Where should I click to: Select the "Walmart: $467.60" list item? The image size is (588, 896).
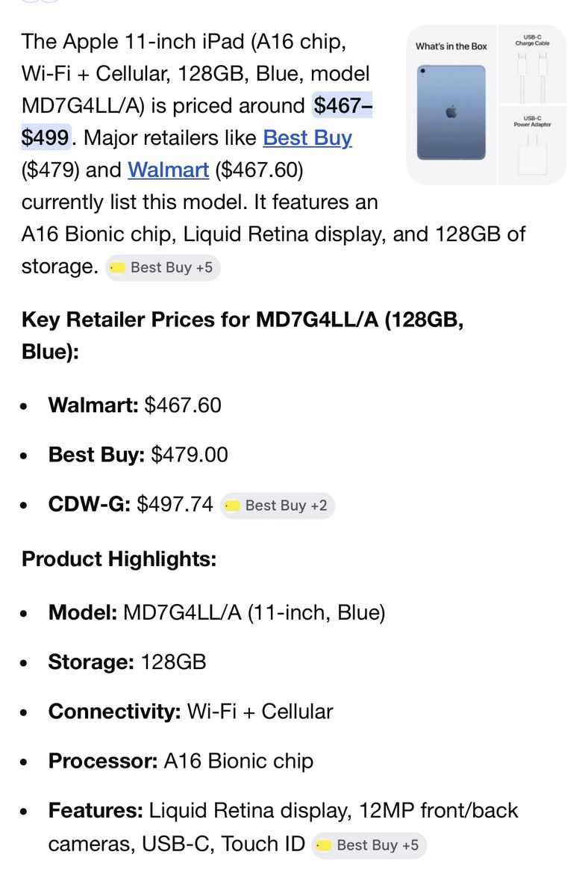134,405
